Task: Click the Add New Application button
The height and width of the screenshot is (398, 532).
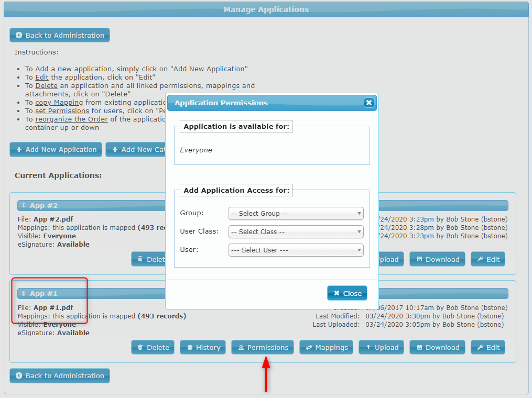Action: 55,149
